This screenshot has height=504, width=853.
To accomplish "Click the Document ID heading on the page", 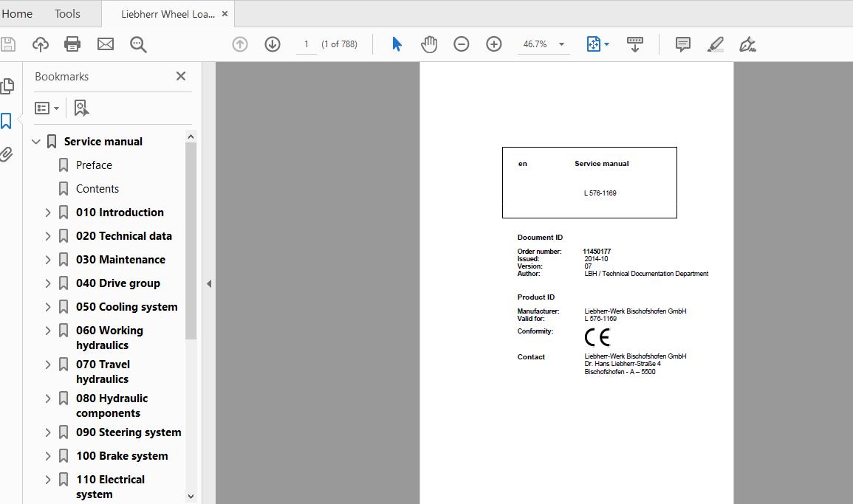I will click(x=540, y=238).
